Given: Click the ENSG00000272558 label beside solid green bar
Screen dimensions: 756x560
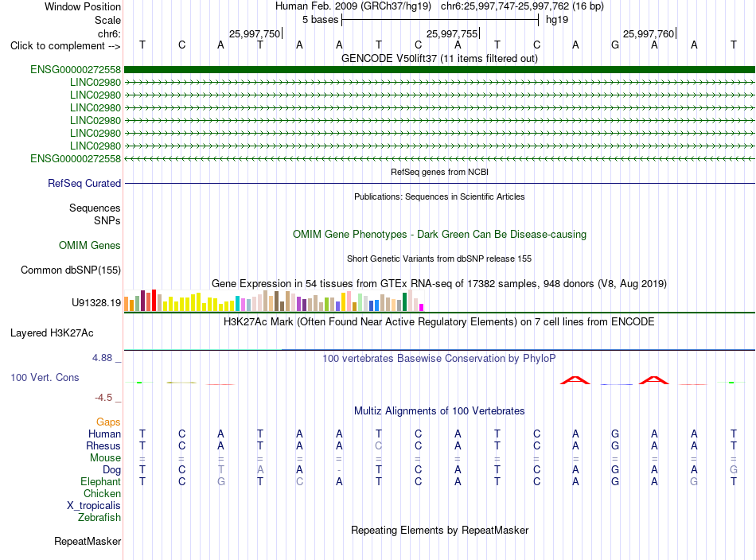Looking at the screenshot, I should click(x=76, y=69).
